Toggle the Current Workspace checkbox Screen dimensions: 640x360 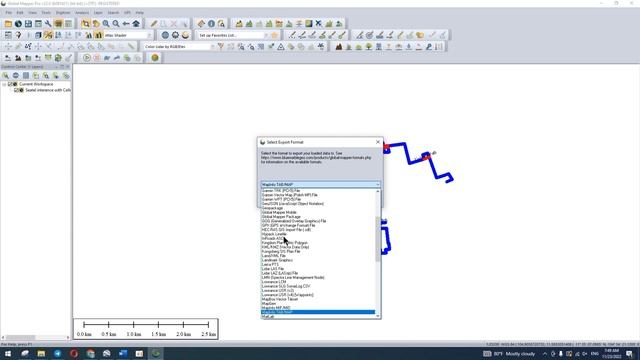click(10, 84)
